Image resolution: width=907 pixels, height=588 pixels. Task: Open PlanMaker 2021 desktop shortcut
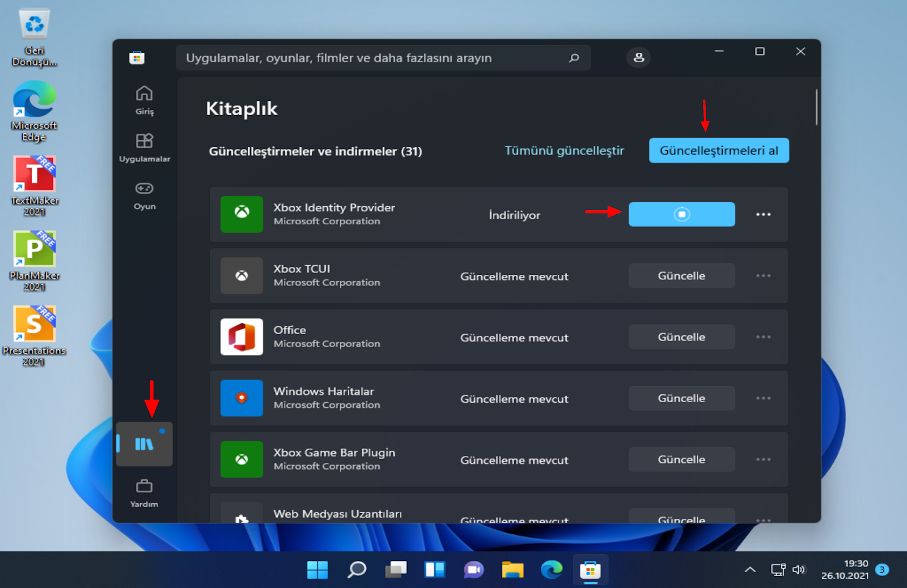34,261
